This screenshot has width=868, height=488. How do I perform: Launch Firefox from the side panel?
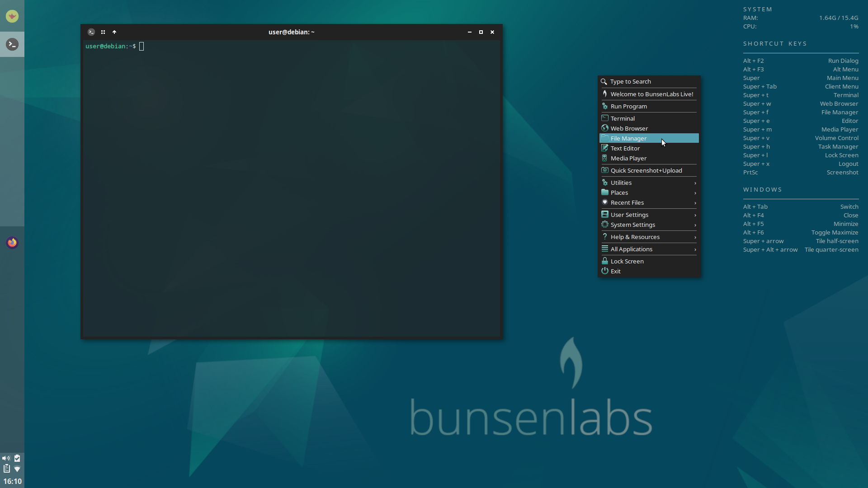(x=12, y=243)
